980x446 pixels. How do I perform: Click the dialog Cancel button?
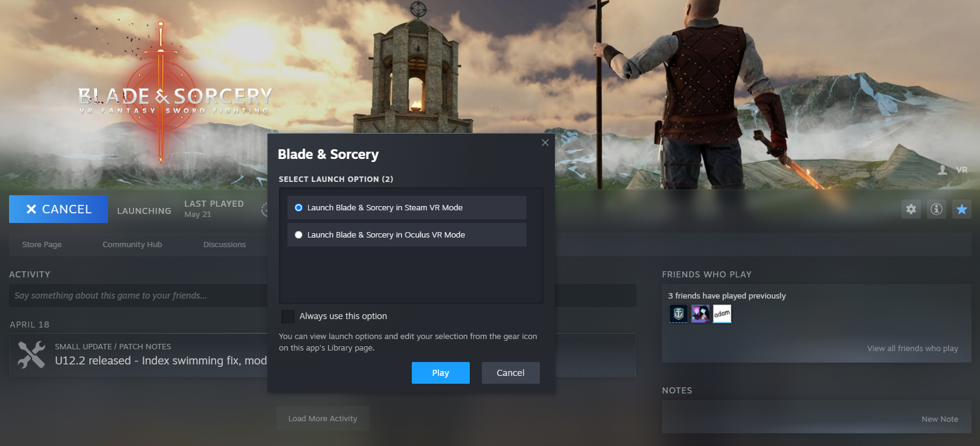[x=511, y=373]
